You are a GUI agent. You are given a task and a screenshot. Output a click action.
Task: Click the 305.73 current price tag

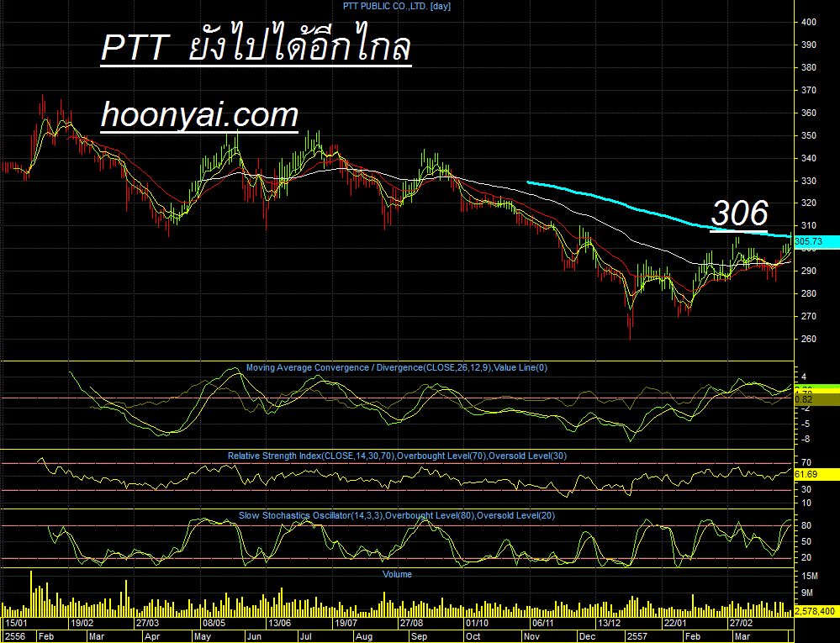click(x=816, y=241)
